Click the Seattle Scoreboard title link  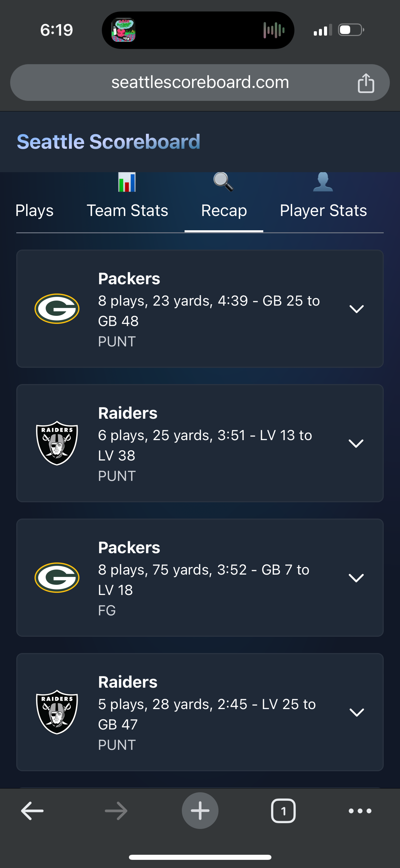[x=109, y=142]
